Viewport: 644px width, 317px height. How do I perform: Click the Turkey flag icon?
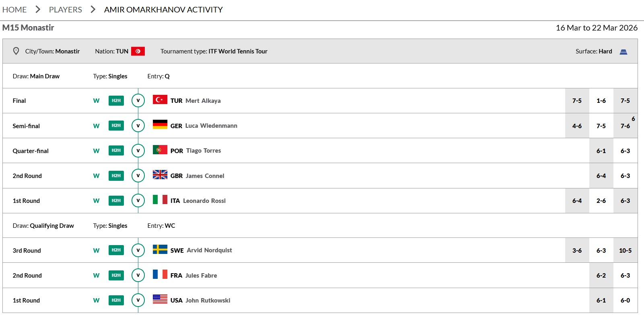click(160, 100)
